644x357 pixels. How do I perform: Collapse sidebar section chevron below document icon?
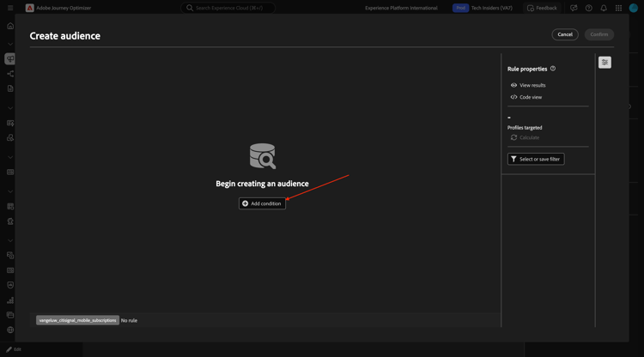click(x=10, y=108)
